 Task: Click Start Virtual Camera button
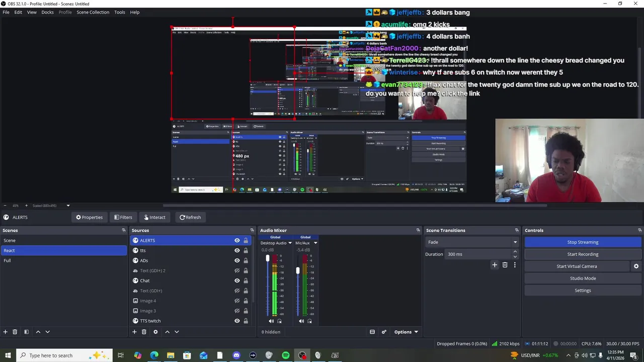577,266
